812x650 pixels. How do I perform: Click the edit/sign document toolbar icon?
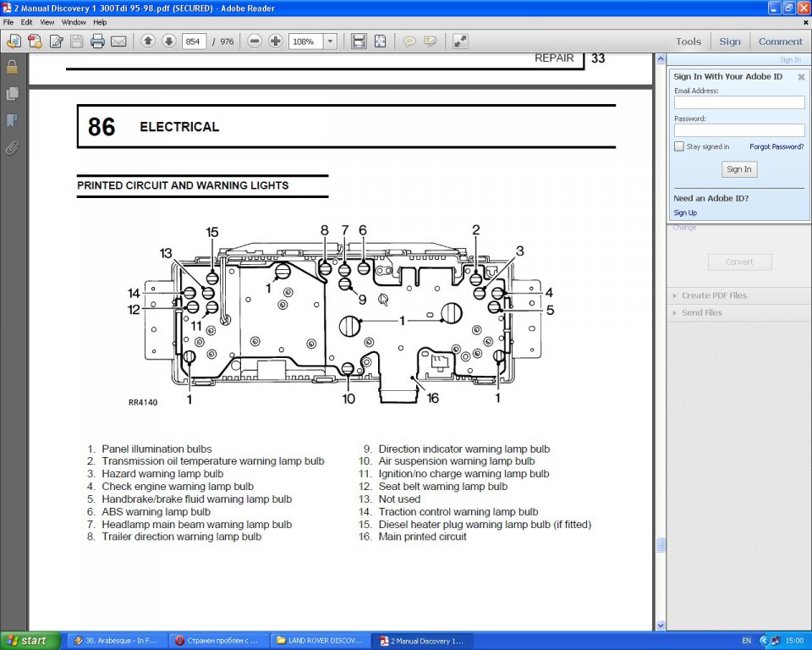click(x=56, y=41)
